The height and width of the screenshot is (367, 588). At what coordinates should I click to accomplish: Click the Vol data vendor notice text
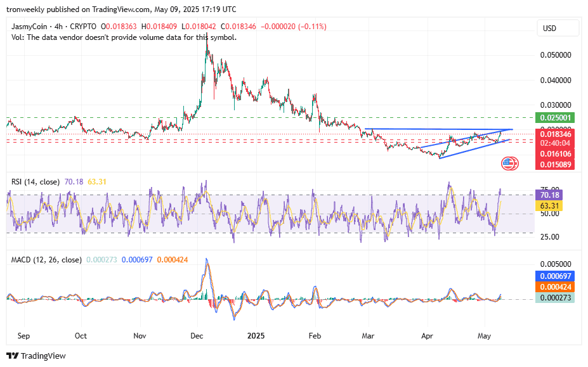point(124,37)
